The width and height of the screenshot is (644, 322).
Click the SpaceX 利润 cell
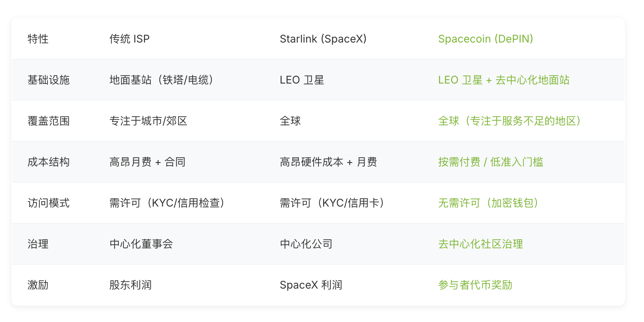coord(311,285)
